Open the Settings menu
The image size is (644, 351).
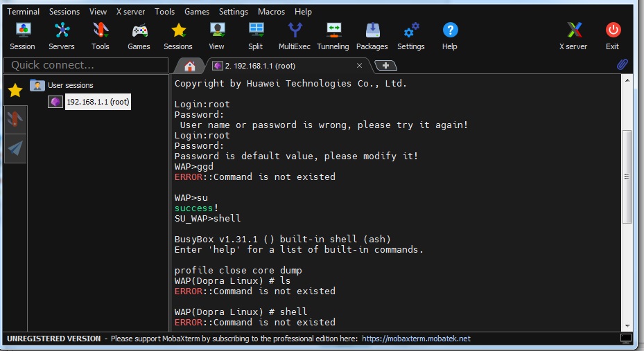[x=234, y=12]
